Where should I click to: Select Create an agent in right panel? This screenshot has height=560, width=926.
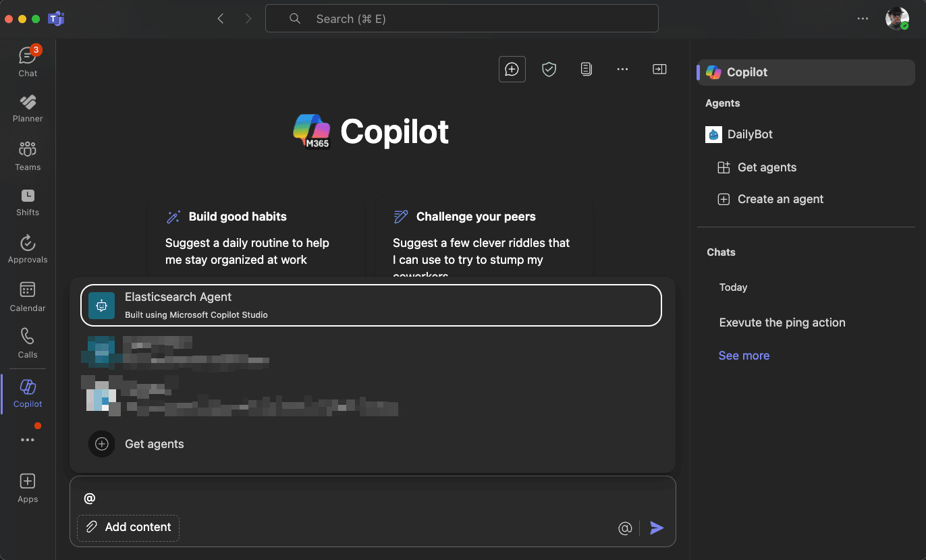[780, 199]
